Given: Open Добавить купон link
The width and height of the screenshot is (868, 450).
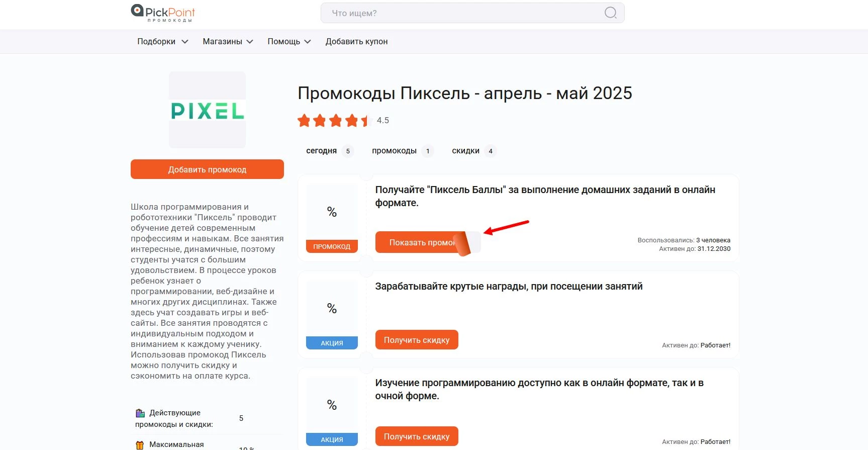Looking at the screenshot, I should tap(356, 42).
